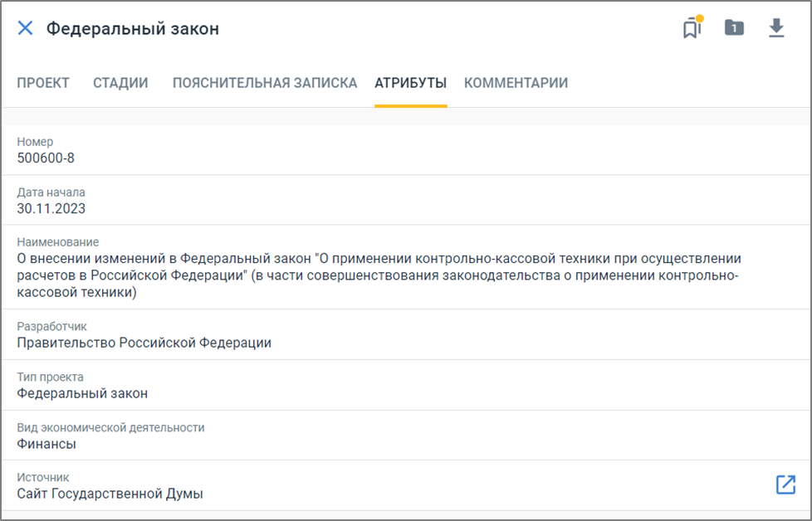The height and width of the screenshot is (521, 812).
Task: Switch to the ПРОЕКТ tab
Action: [43, 83]
